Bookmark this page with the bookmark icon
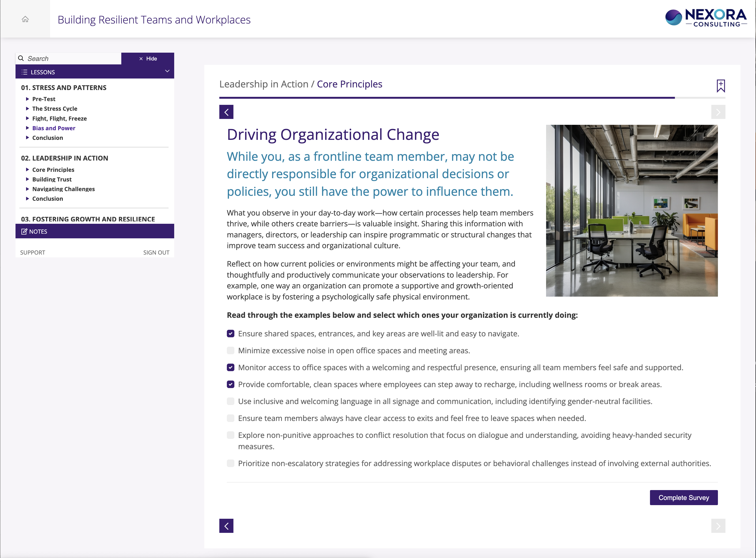756x558 pixels. tap(721, 86)
